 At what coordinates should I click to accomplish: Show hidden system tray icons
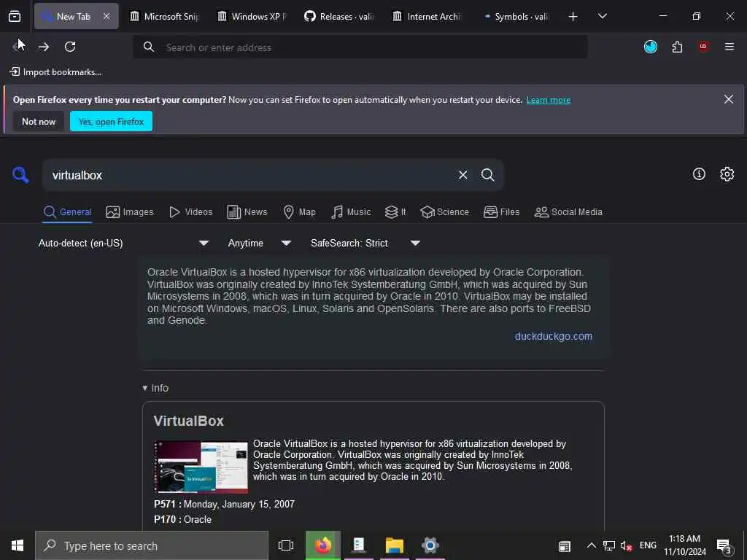pos(591,545)
